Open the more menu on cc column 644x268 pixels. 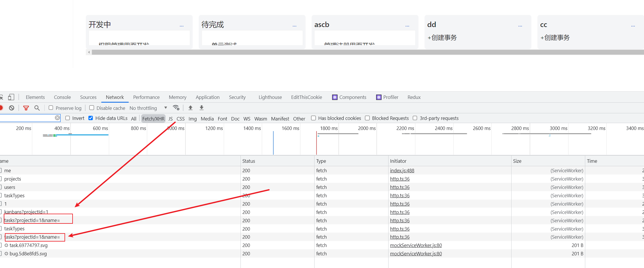click(x=633, y=26)
